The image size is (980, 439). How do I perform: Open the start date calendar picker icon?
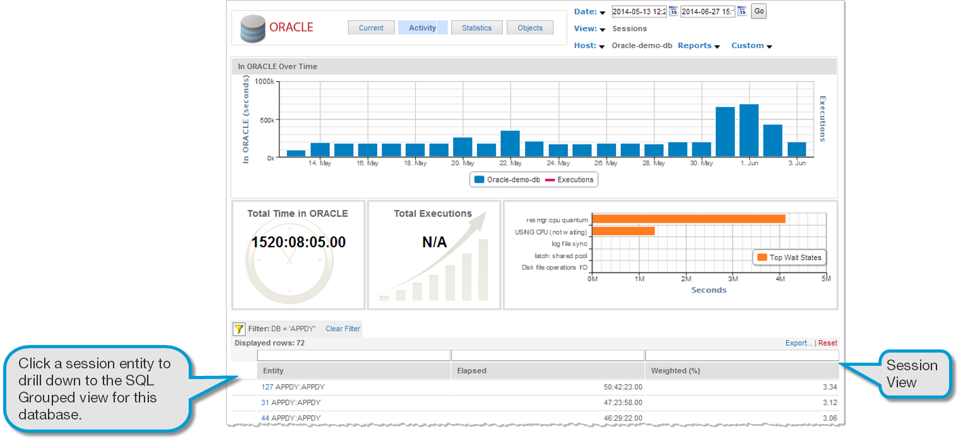coord(673,11)
